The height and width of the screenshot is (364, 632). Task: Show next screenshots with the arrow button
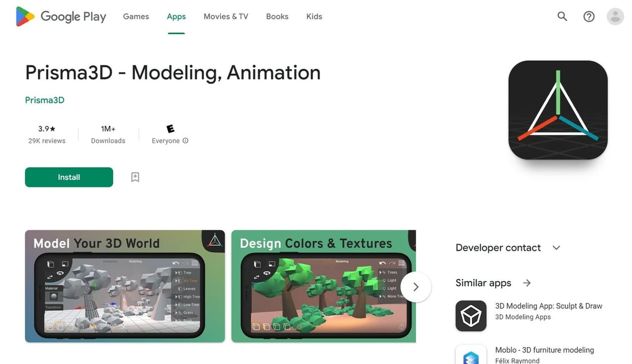416,287
